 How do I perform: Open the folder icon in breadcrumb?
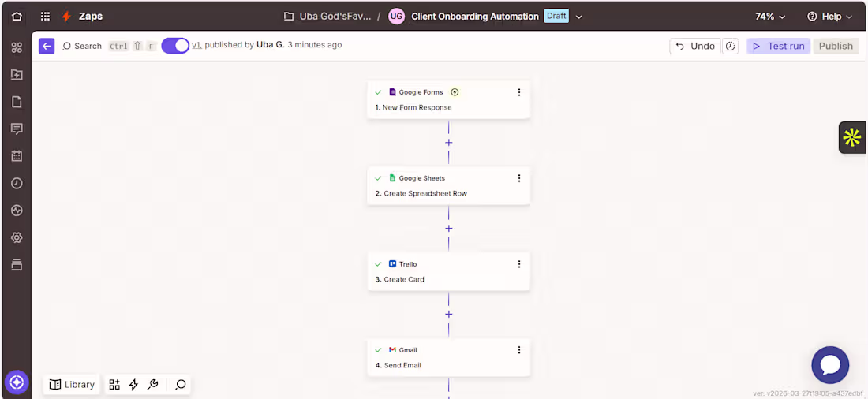point(288,17)
